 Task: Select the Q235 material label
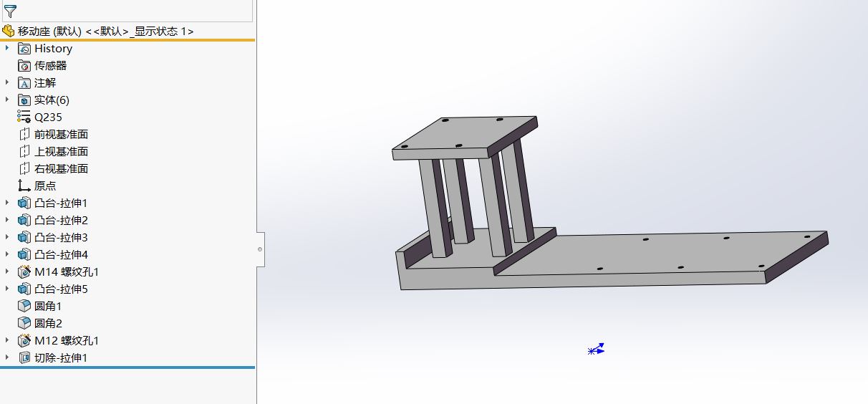click(48, 117)
